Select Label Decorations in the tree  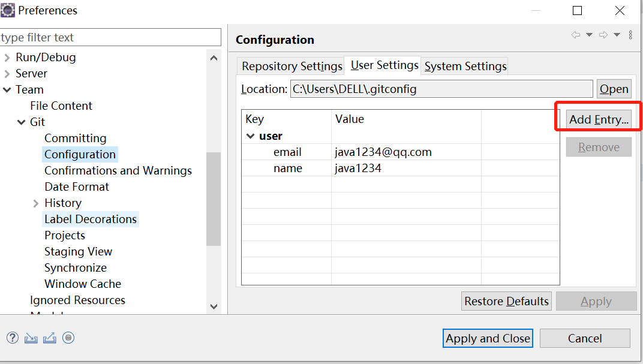pos(91,219)
